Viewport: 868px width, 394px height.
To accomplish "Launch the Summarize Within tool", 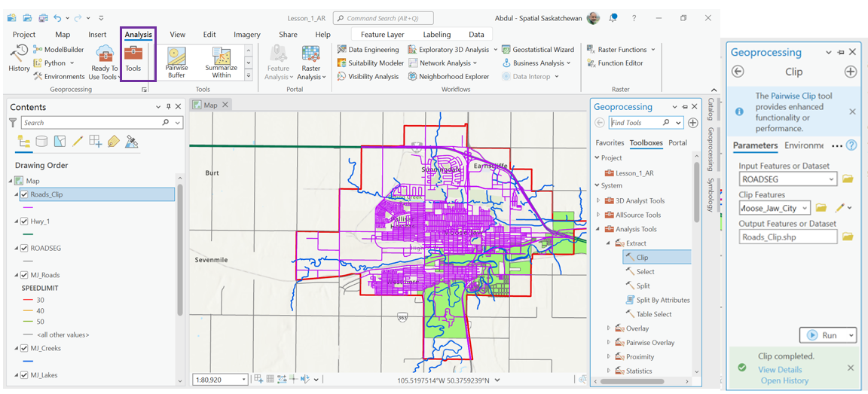I will [x=221, y=62].
